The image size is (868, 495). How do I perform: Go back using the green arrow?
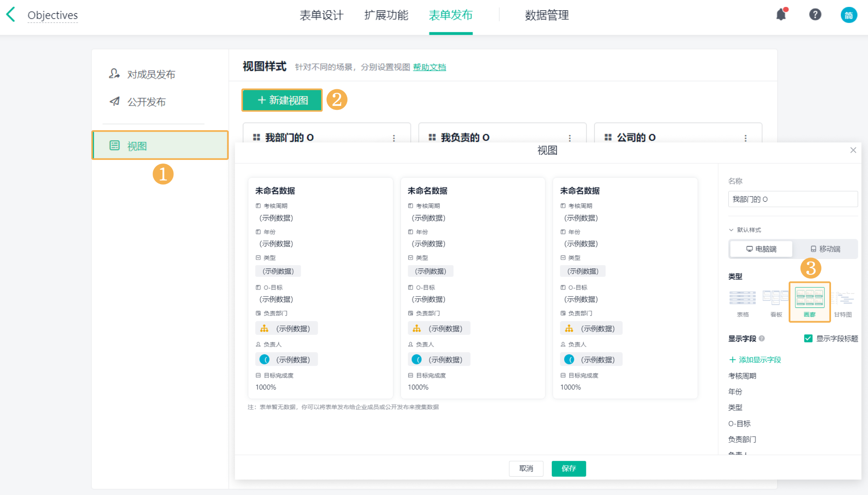coord(11,15)
